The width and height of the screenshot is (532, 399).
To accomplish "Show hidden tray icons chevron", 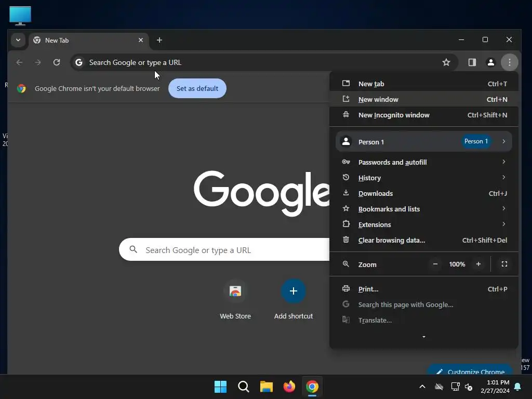I will 422,387.
